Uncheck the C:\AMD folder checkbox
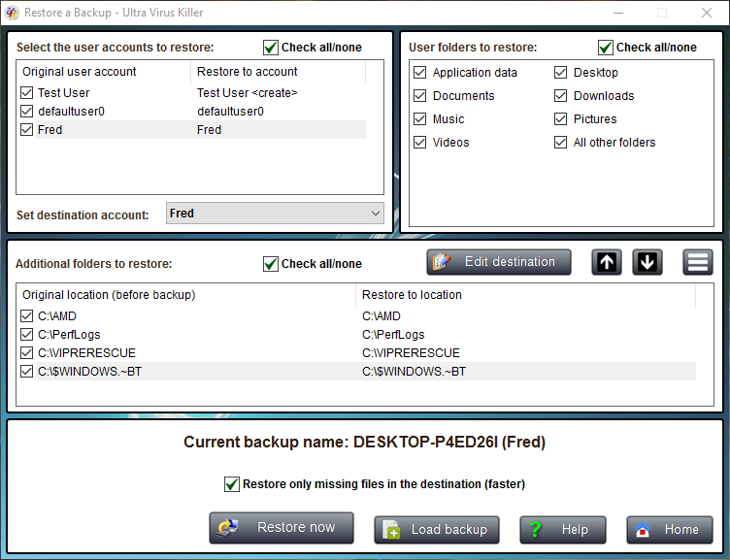Image resolution: width=730 pixels, height=560 pixels. pyautogui.click(x=27, y=316)
